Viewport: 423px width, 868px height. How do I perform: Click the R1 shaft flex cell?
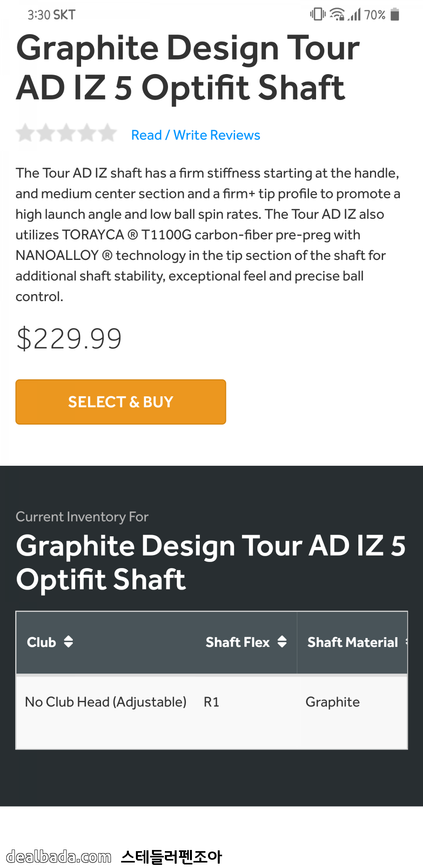coord(211,702)
